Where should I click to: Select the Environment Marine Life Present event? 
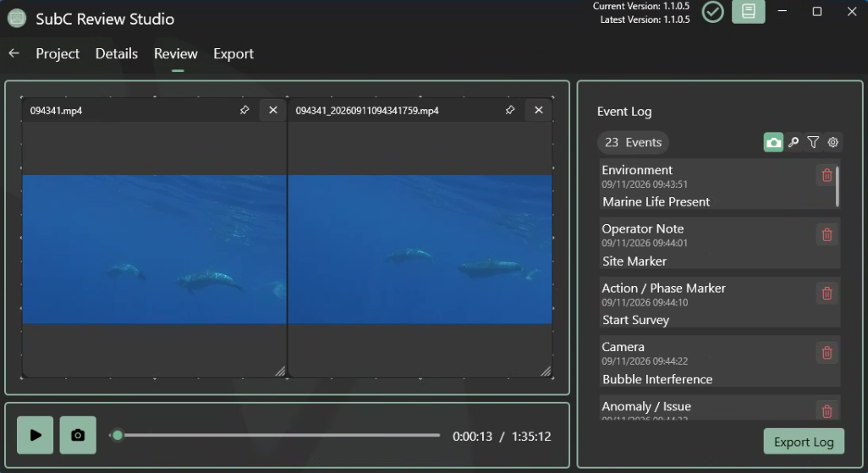tap(718, 185)
